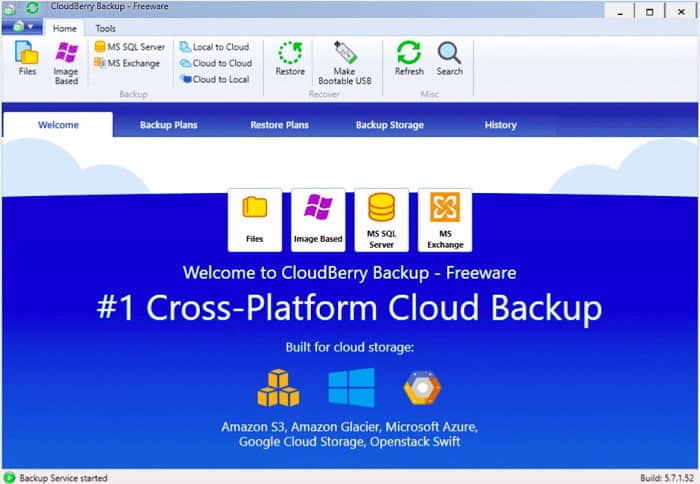Screen dimensions: 700x484
Task: Open the application menu dropdown button
Action: [x=22, y=27]
